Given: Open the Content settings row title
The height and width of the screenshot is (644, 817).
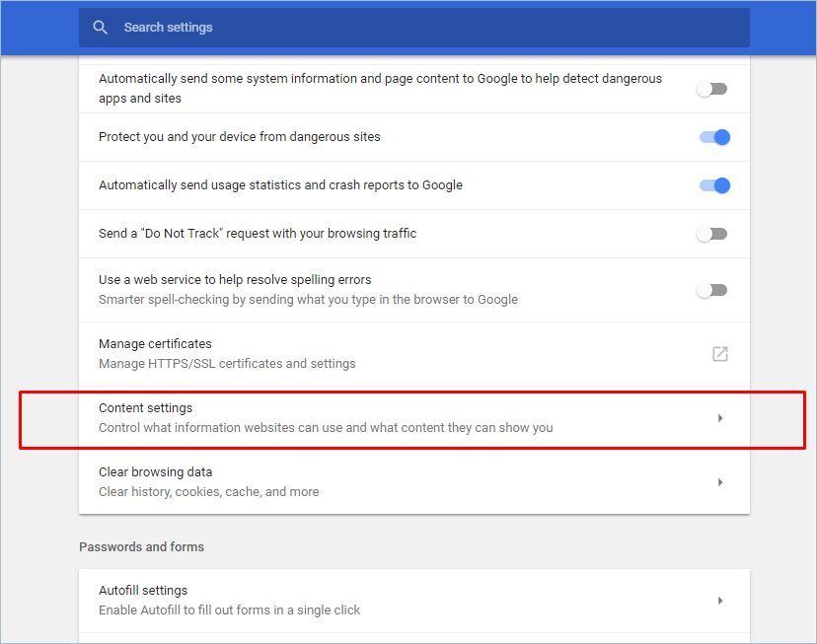Looking at the screenshot, I should [x=145, y=408].
